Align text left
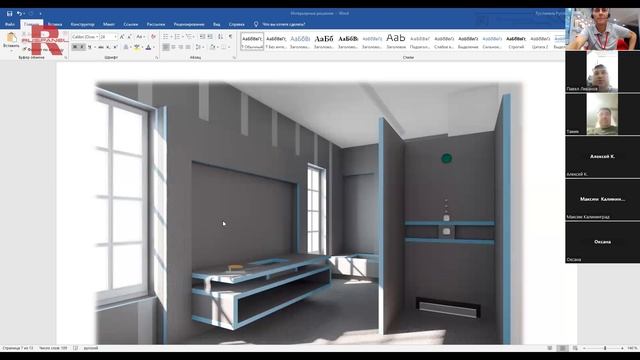 [166, 47]
